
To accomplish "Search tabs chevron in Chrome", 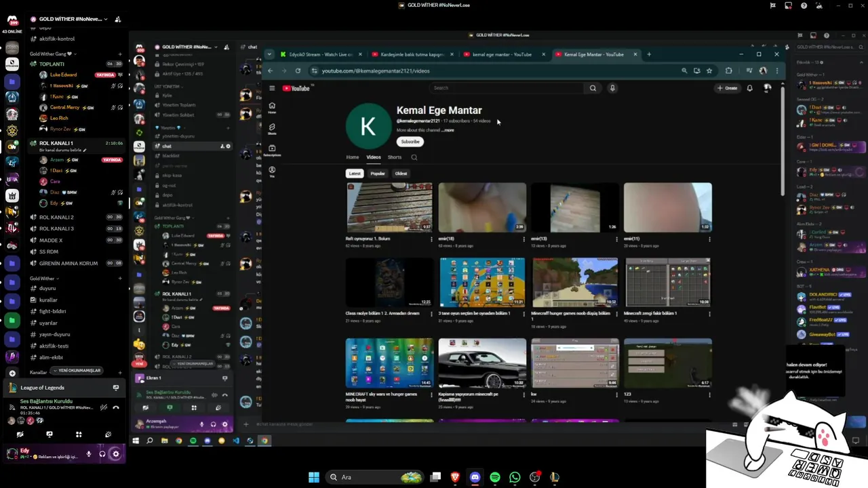I will click(269, 54).
